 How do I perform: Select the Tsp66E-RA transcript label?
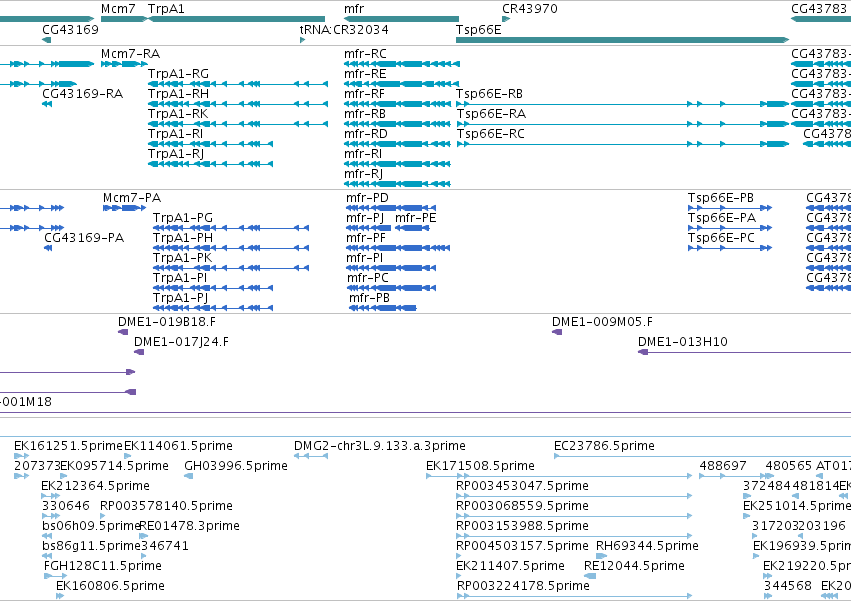[x=491, y=114]
